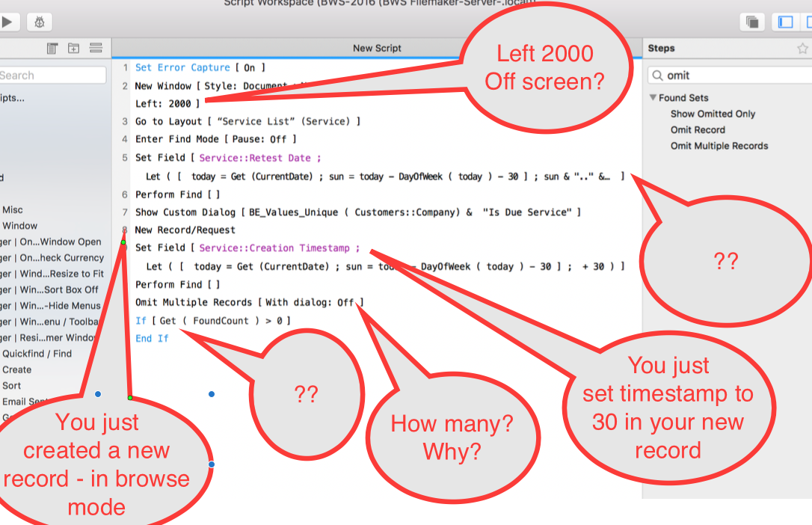This screenshot has height=525, width=812.
Task: Select the Omit Multiple Records script line
Action: pyautogui.click(x=249, y=302)
